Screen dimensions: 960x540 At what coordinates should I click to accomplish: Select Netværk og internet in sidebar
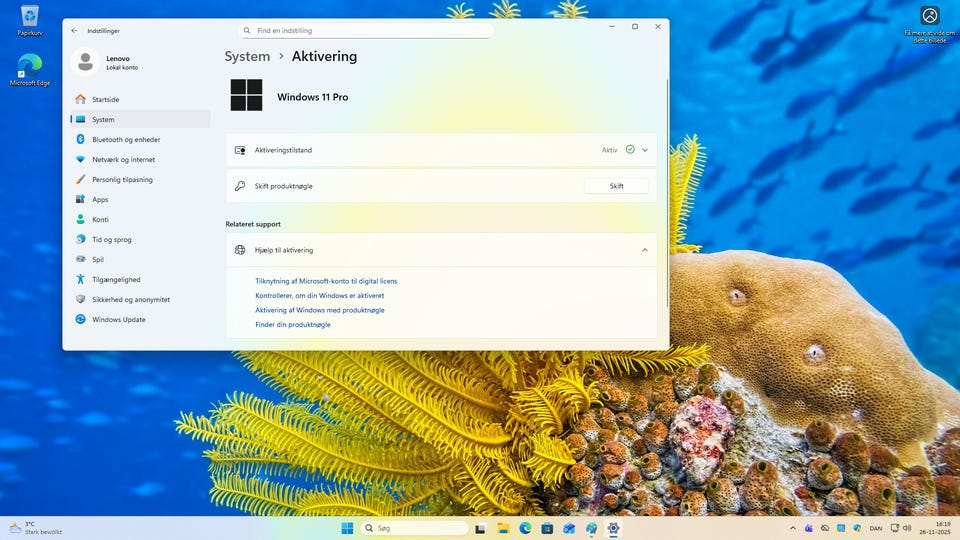point(123,160)
